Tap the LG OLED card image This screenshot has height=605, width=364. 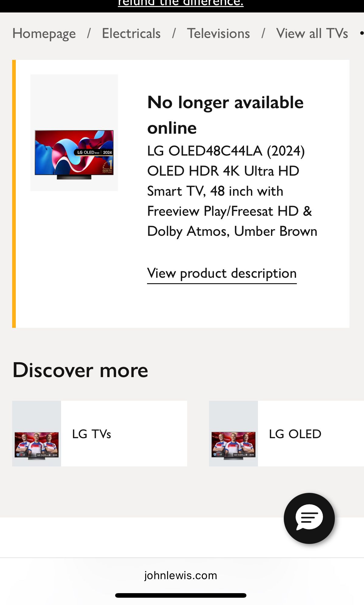coord(233,434)
